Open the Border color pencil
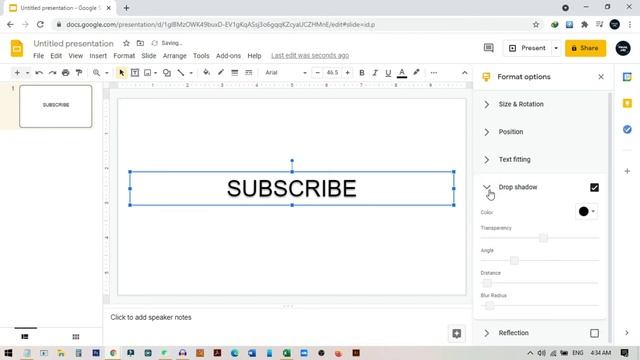Image resolution: width=640 pixels, height=360 pixels. pyautogui.click(x=221, y=73)
